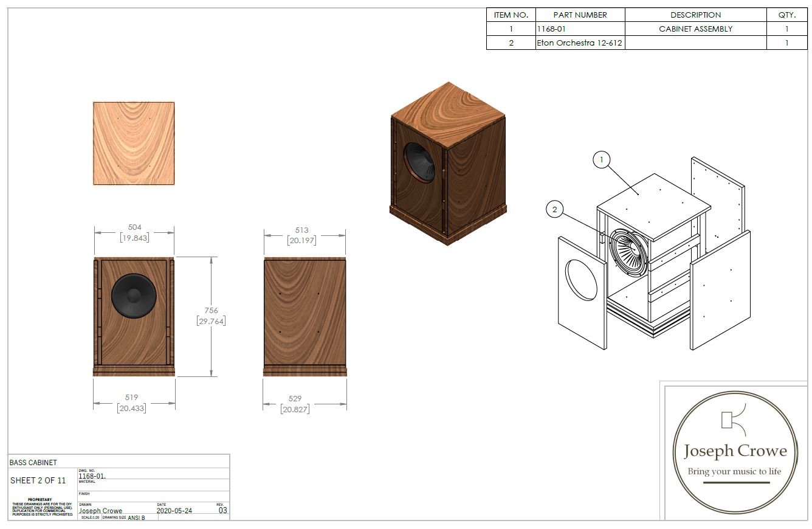Click balloon callout number 1
Screen dimensions: 812x529
(x=601, y=161)
